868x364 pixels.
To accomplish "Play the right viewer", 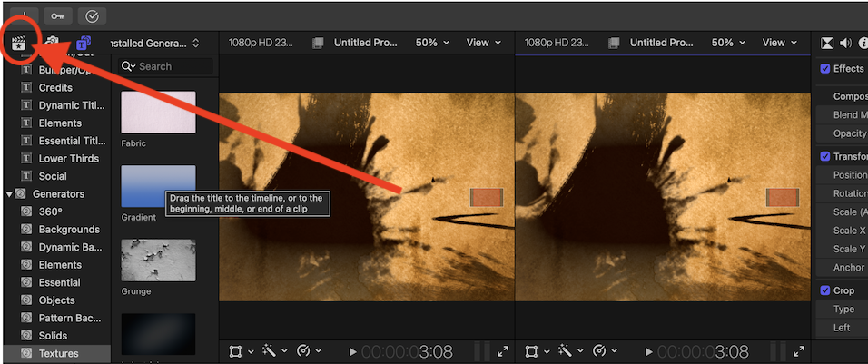I will tap(649, 351).
